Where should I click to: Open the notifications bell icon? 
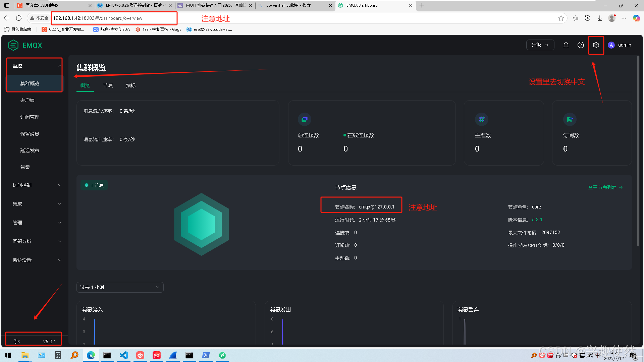(x=566, y=45)
